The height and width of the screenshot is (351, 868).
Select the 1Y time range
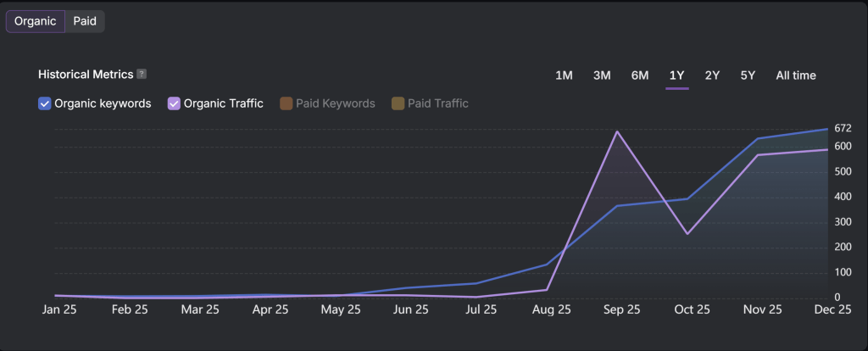pos(676,75)
